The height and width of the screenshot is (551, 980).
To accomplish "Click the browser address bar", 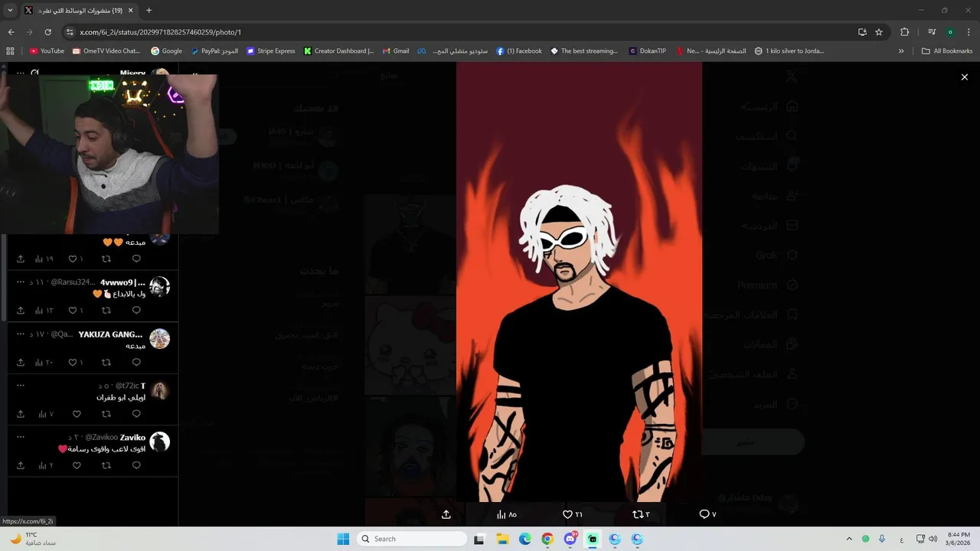I will [459, 32].
